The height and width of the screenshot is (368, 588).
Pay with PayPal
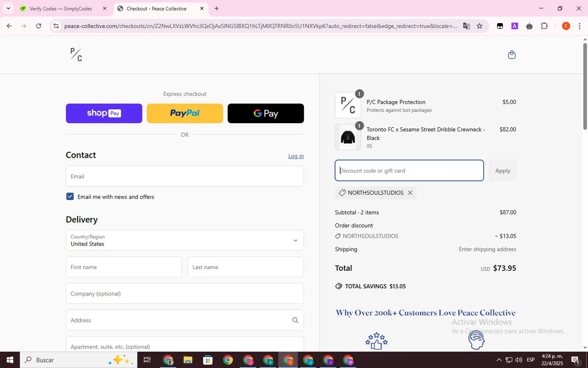(185, 113)
